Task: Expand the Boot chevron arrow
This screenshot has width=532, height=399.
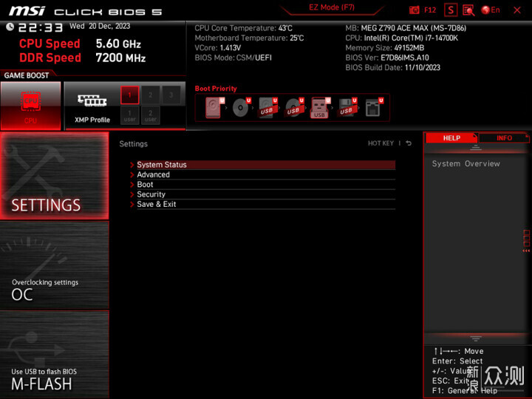Action: pyautogui.click(x=132, y=185)
